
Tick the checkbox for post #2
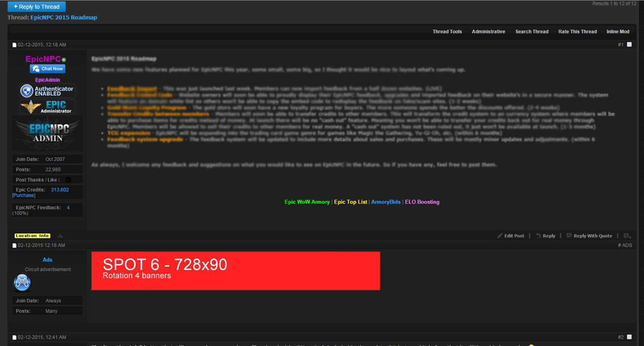[x=629, y=337]
